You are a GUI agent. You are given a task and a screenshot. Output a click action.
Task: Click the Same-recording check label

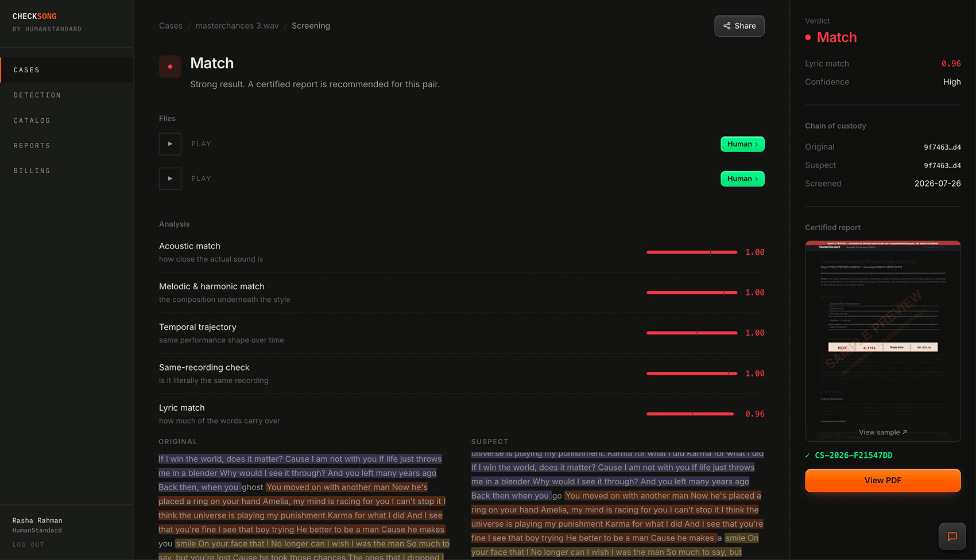coord(204,367)
